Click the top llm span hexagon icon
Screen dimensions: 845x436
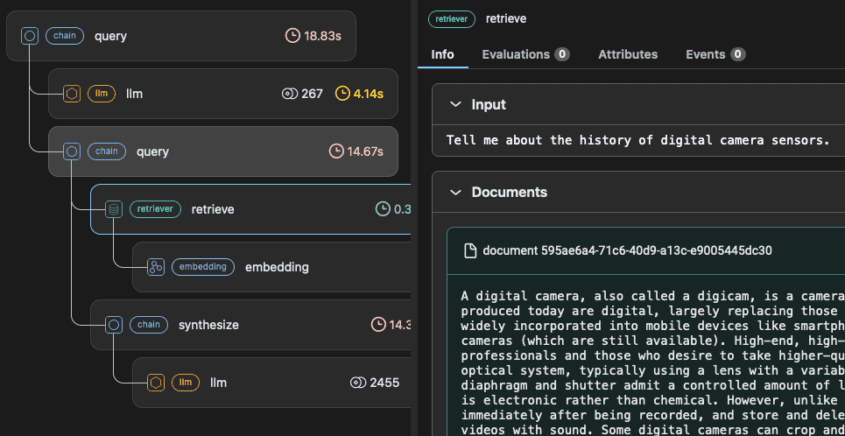click(72, 94)
